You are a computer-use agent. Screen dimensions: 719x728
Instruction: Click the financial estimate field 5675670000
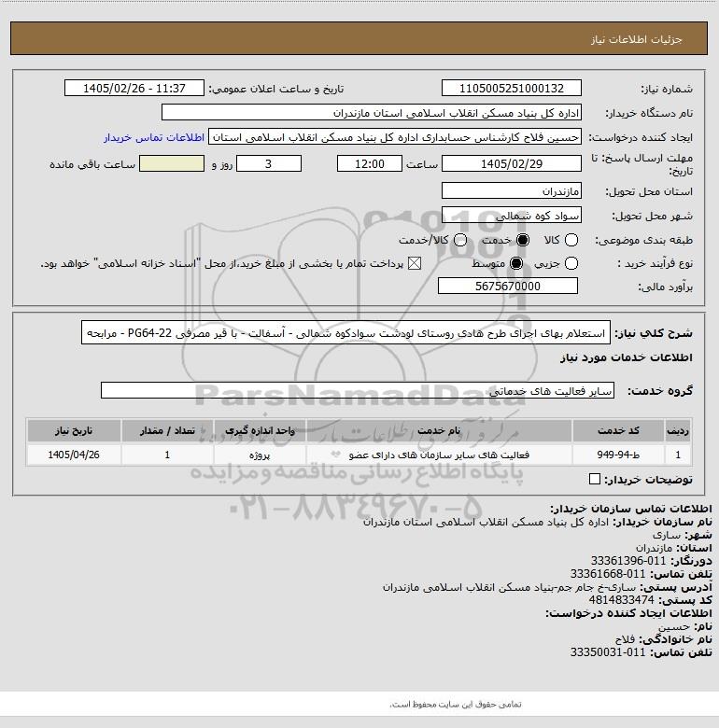click(x=508, y=286)
